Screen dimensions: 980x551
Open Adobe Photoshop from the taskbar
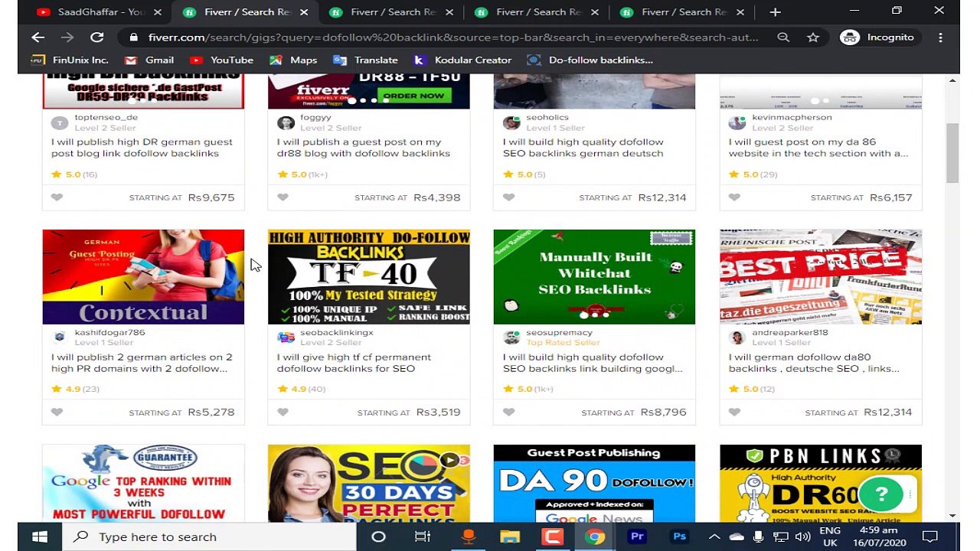click(679, 536)
